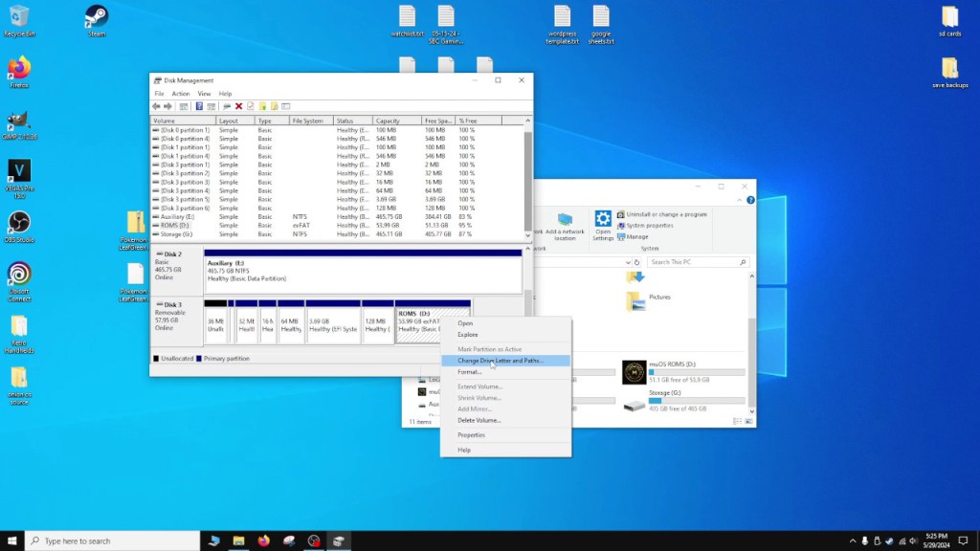Viewport: 980px width, 551px height.
Task: Click the back navigation arrow in Disk Management
Action: point(156,106)
